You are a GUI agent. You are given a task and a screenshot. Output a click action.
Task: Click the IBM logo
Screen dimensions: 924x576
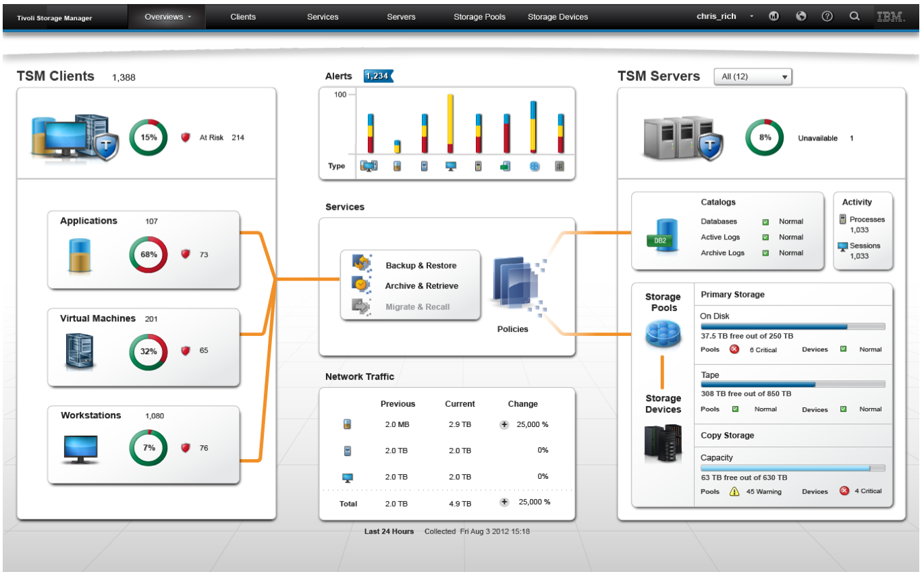pos(891,17)
